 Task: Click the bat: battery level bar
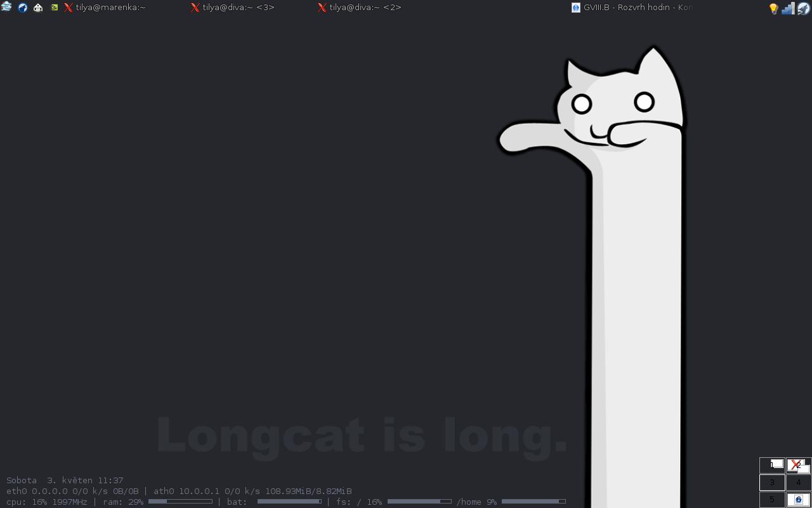[x=289, y=502]
